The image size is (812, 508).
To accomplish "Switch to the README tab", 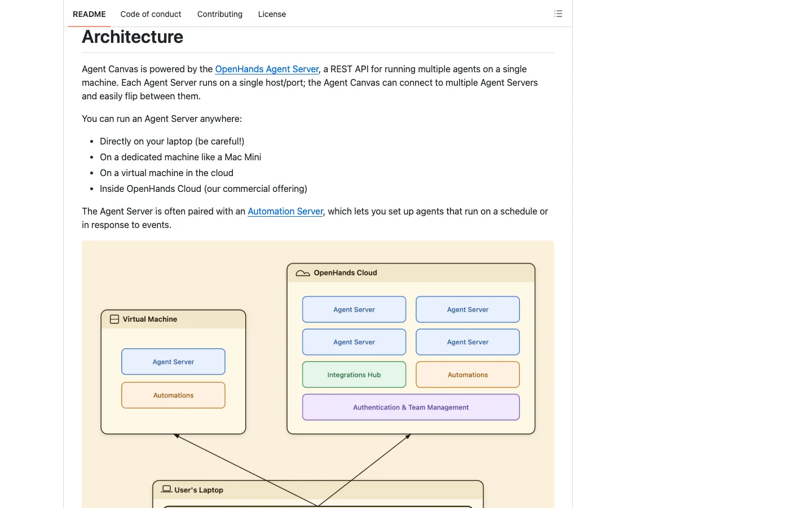I will tap(89, 14).
